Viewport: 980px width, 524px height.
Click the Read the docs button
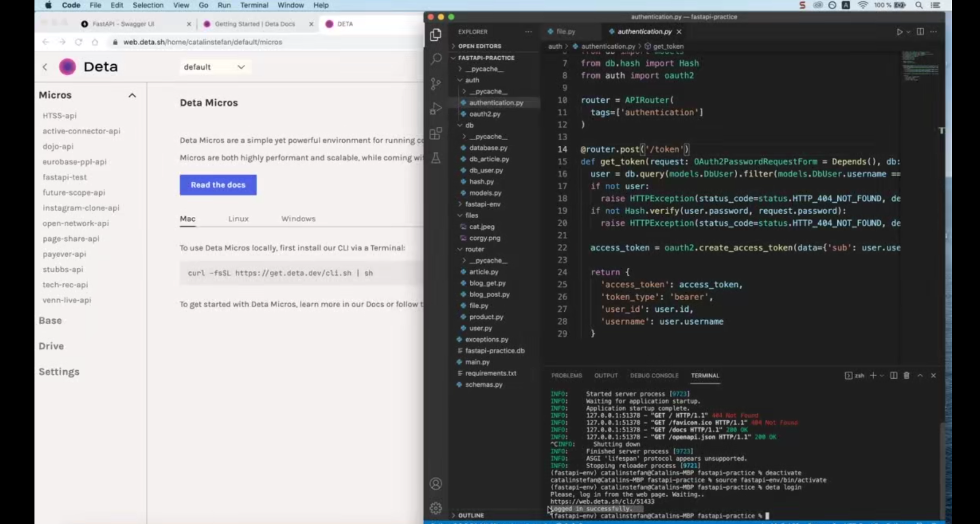pos(218,185)
